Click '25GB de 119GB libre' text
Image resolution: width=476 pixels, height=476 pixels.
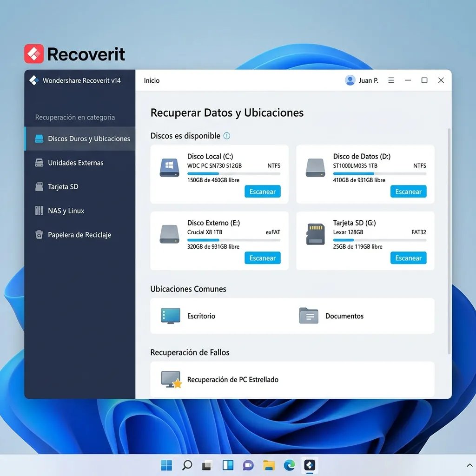click(357, 246)
